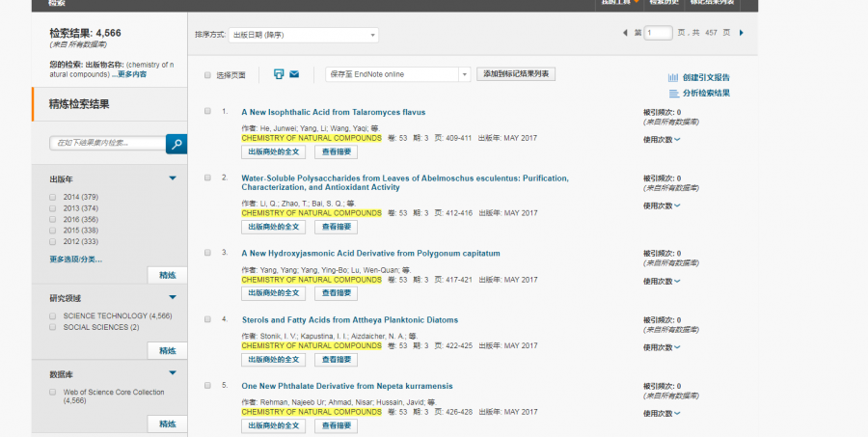Collapse the 出版年 filter section
Viewport: 868px width, 437px height.
tap(173, 178)
